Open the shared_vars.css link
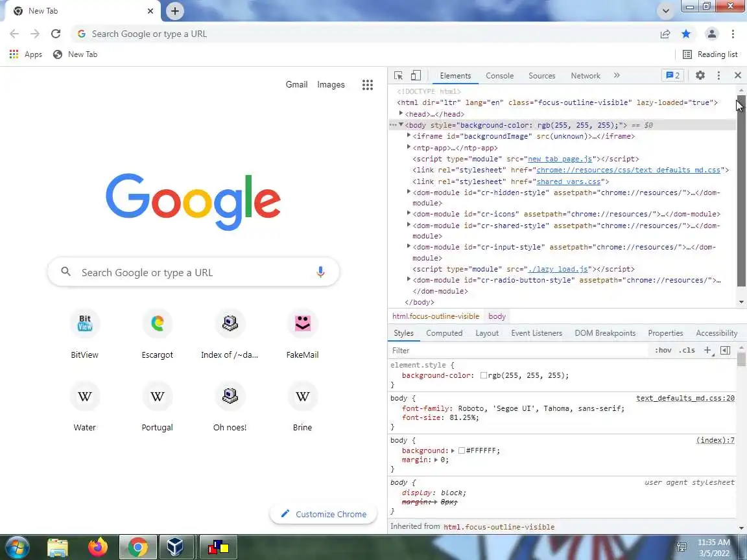747x560 pixels. point(568,181)
